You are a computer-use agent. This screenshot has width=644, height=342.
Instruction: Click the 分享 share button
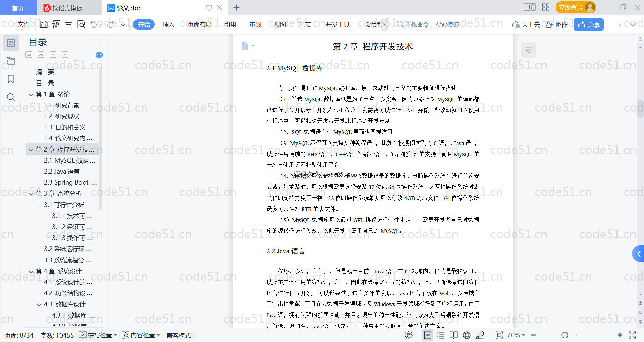tap(589, 25)
